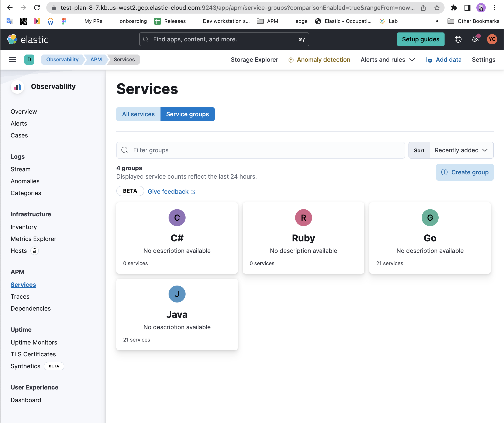Open the browser extensions puzzle icon
This screenshot has width=504, height=423.
pos(454,8)
